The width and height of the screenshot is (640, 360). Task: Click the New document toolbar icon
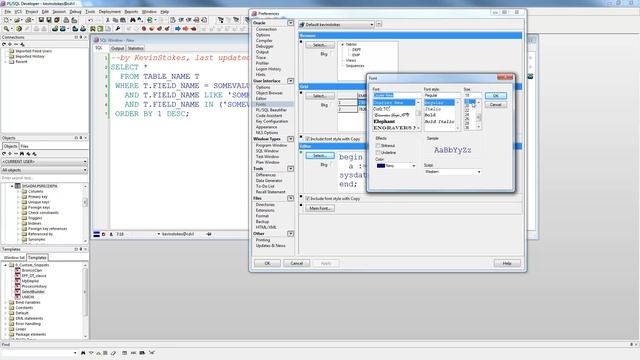(6, 20)
